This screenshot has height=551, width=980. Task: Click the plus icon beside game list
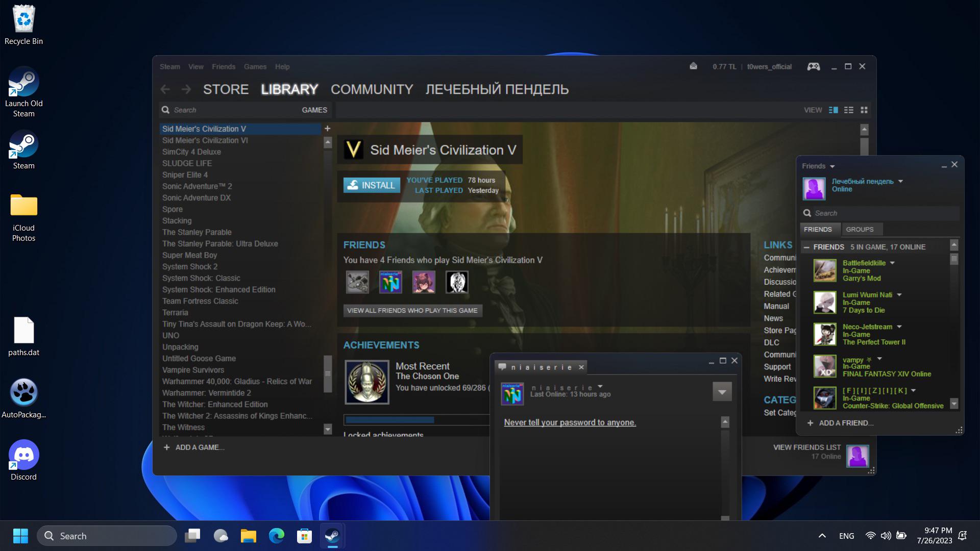pyautogui.click(x=328, y=129)
